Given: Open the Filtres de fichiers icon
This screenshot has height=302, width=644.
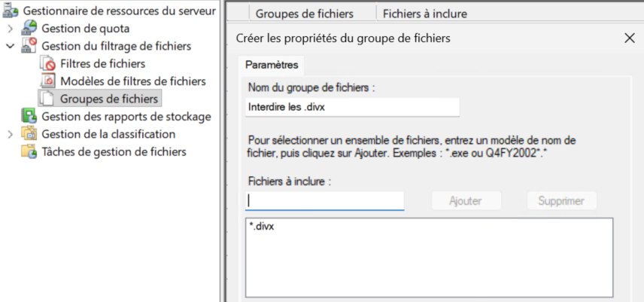Looking at the screenshot, I should tap(47, 64).
